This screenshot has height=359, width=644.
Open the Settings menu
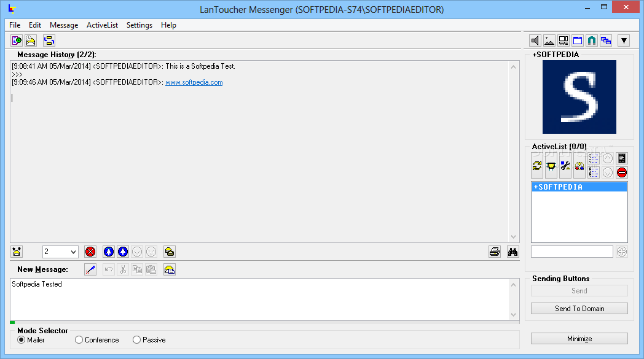(x=139, y=25)
